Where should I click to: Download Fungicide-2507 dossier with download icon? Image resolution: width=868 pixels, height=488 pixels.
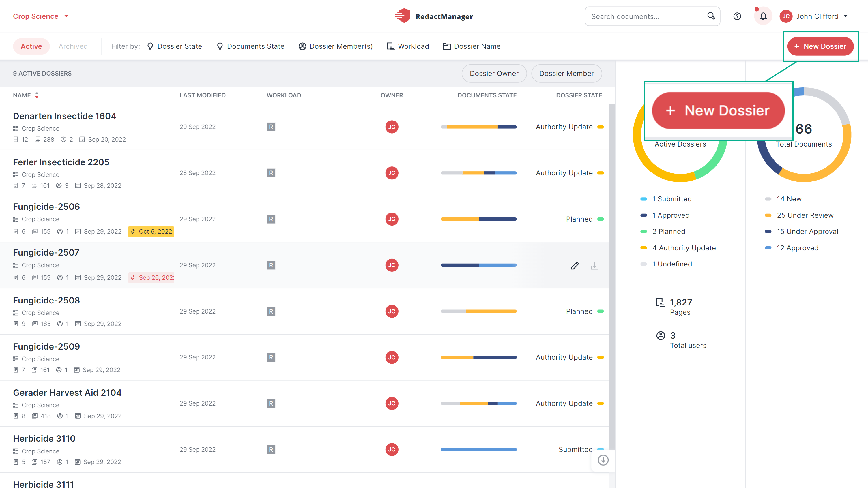(594, 266)
